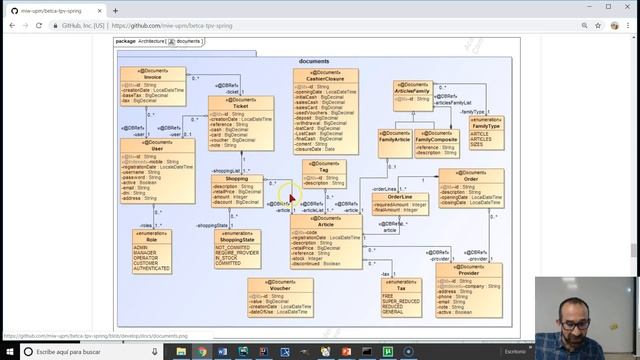Activate the taskbar microphone voice search

155,351
